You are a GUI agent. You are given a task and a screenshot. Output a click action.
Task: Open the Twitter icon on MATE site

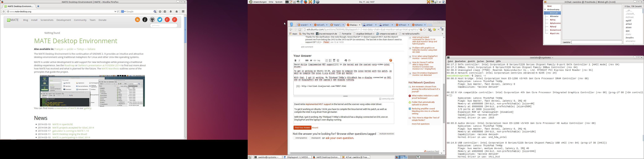160,20
